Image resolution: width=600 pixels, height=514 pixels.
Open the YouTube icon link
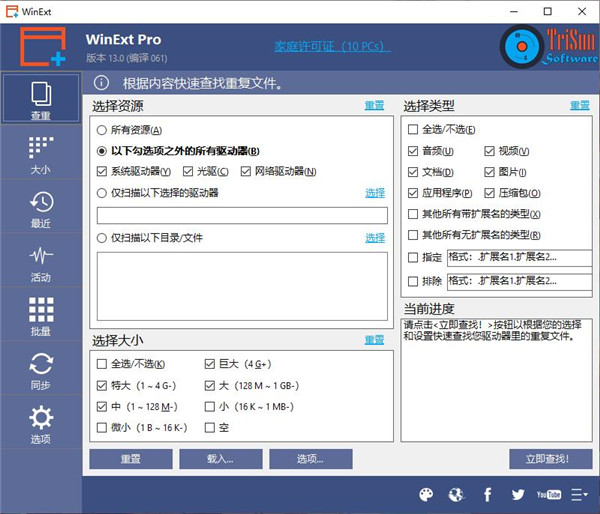pyautogui.click(x=548, y=494)
